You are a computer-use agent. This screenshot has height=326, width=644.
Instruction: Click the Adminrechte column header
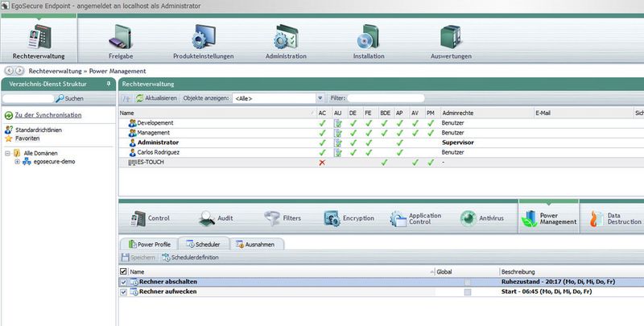(x=487, y=113)
